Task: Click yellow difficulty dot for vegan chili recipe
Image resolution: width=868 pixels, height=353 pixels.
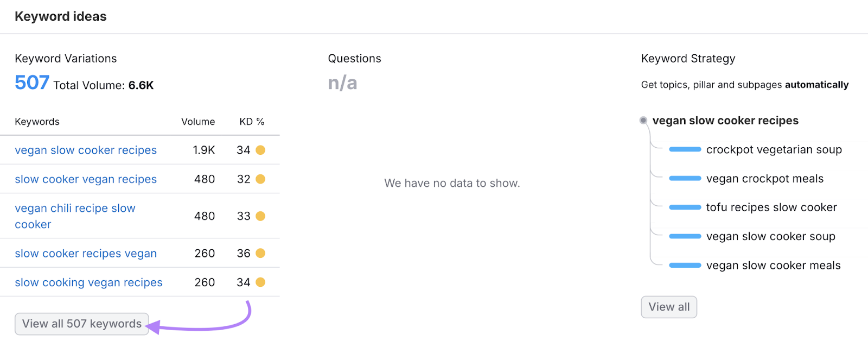Action: click(x=260, y=216)
